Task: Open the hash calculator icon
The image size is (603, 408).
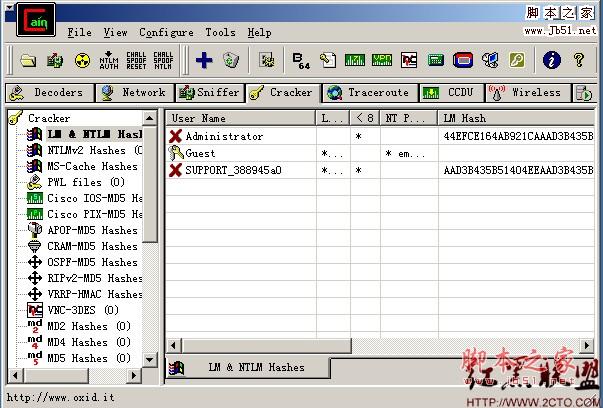Action: pos(436,60)
